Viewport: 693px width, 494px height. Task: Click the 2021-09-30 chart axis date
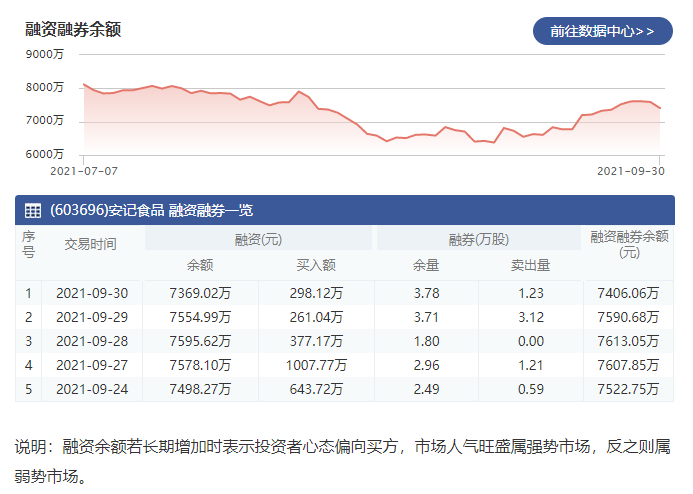pyautogui.click(x=631, y=171)
